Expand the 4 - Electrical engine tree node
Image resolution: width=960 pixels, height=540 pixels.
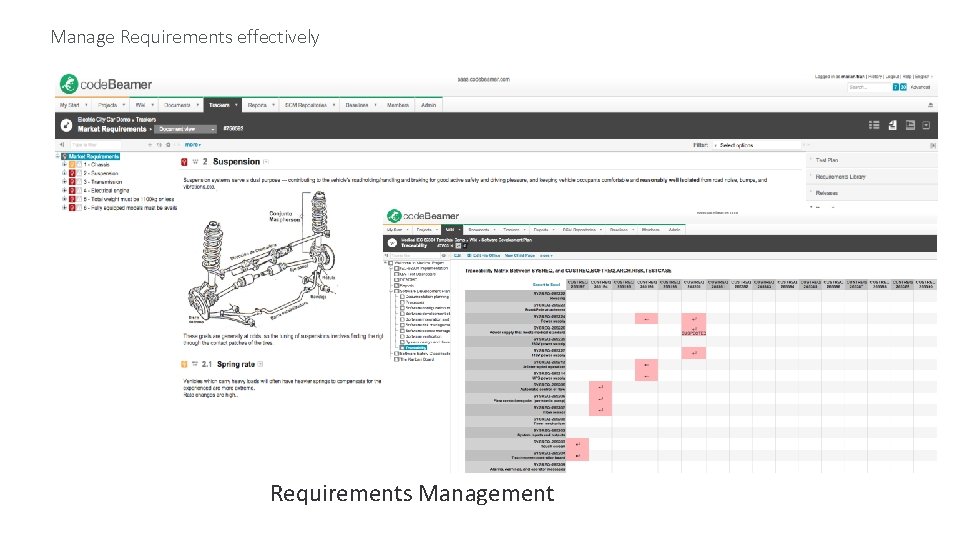click(x=64, y=190)
